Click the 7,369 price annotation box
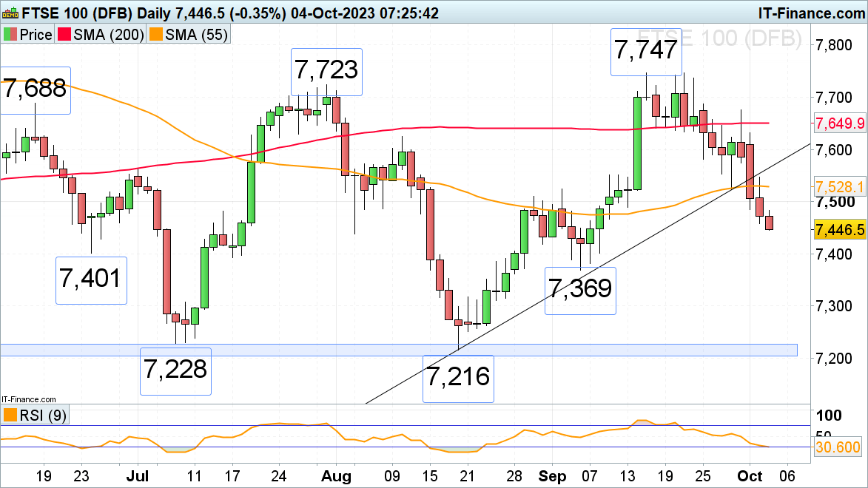Image resolution: width=868 pixels, height=488 pixels. tap(580, 291)
